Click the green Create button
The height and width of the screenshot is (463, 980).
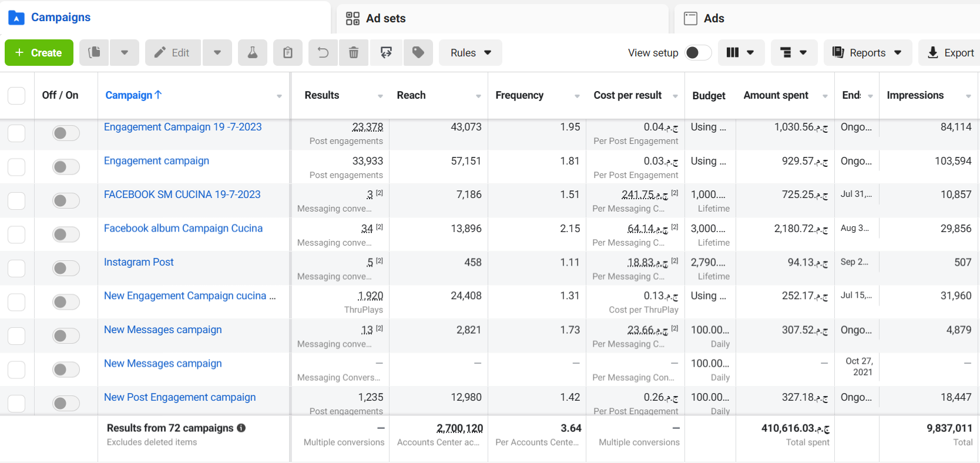point(39,53)
